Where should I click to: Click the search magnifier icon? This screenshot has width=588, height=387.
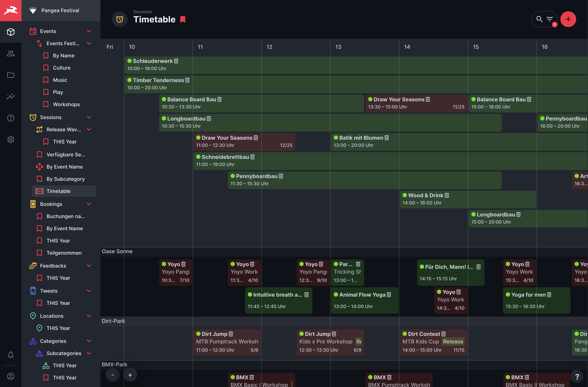539,19
